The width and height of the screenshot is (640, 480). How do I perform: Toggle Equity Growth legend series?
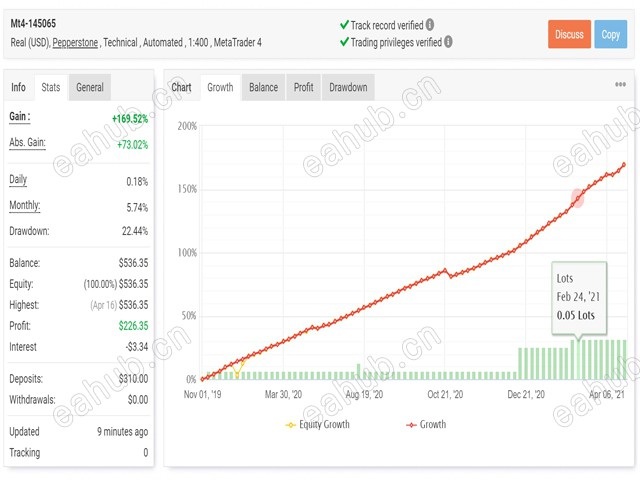tap(316, 424)
